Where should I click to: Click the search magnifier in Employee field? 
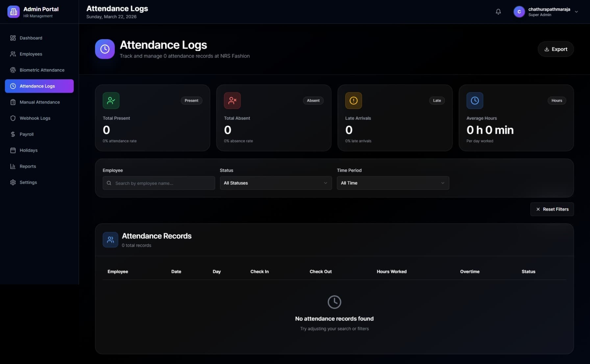pos(109,183)
